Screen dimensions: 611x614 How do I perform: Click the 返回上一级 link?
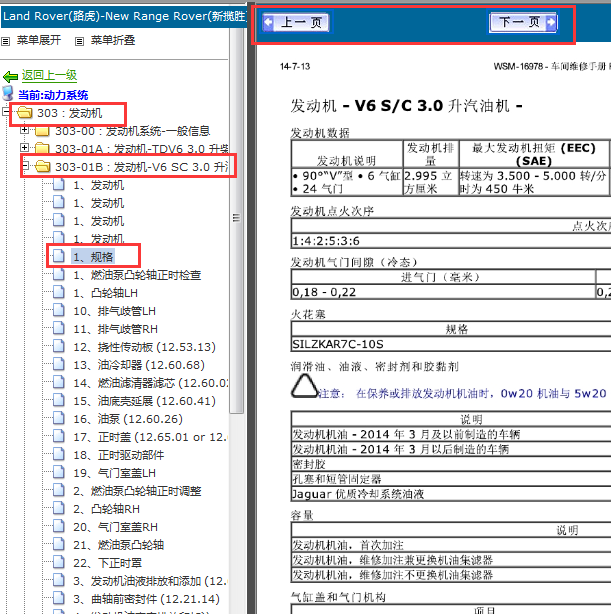(49, 75)
